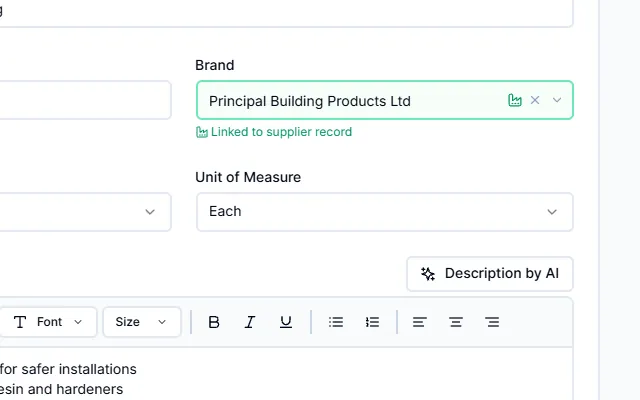Clear the Principal Building Products Ltd brand
640x400 pixels.
click(x=535, y=100)
